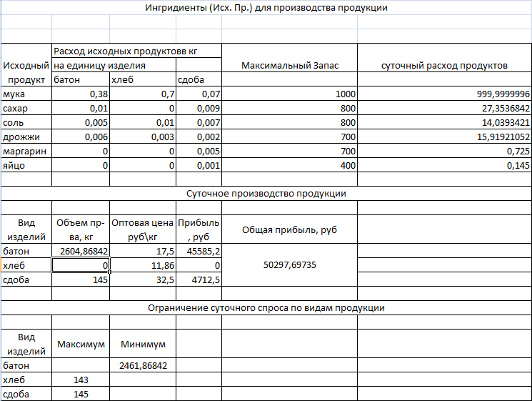Select the wholesale price cell 17,5
Image resolution: width=532 pixels, height=401 pixels.
tap(143, 251)
